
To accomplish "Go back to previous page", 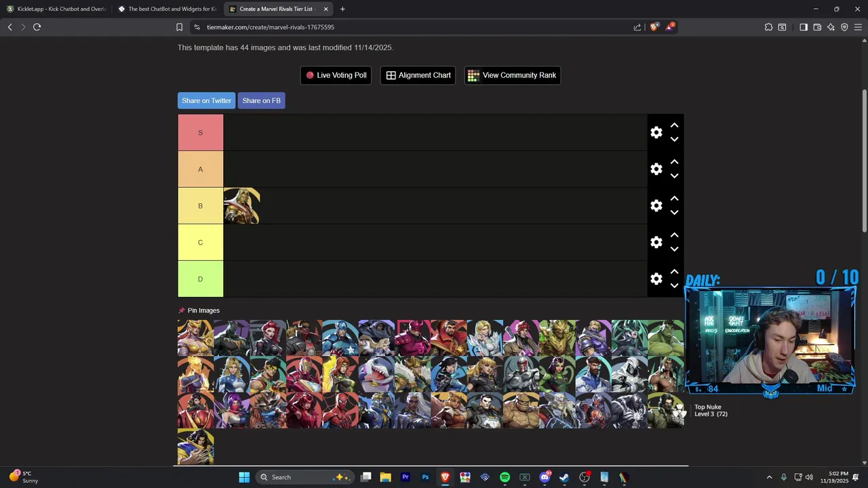I will (9, 27).
